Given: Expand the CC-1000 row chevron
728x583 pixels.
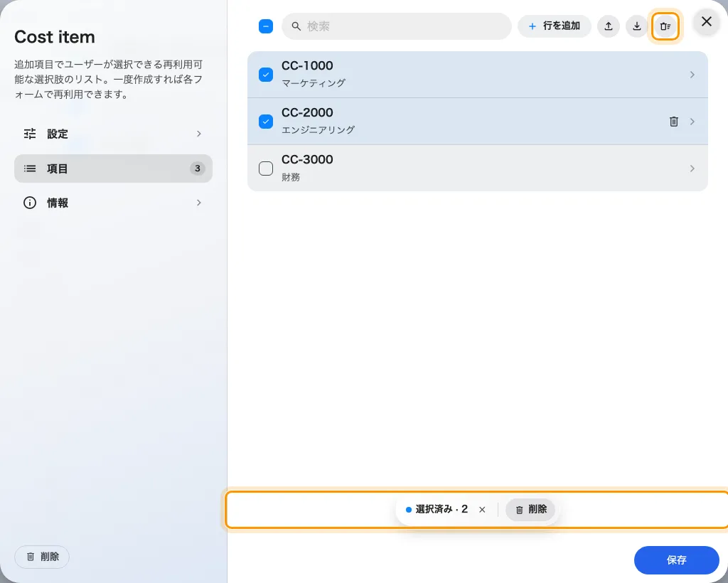Looking at the screenshot, I should (x=692, y=75).
